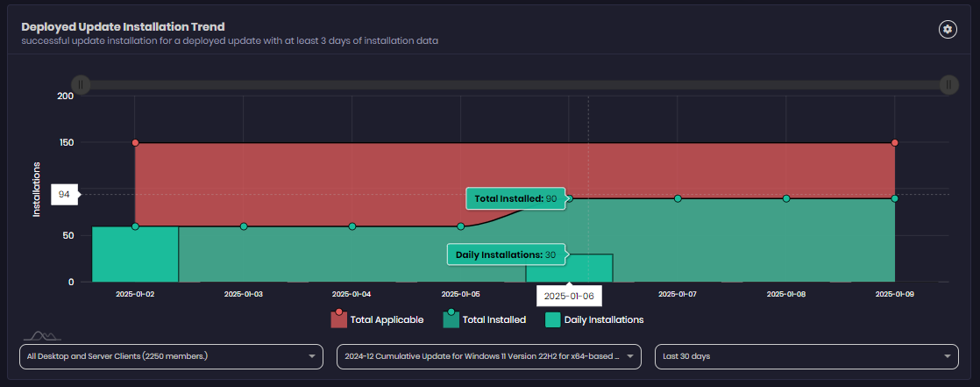Open chart settings gear icon
The image size is (980, 387).
pyautogui.click(x=947, y=29)
